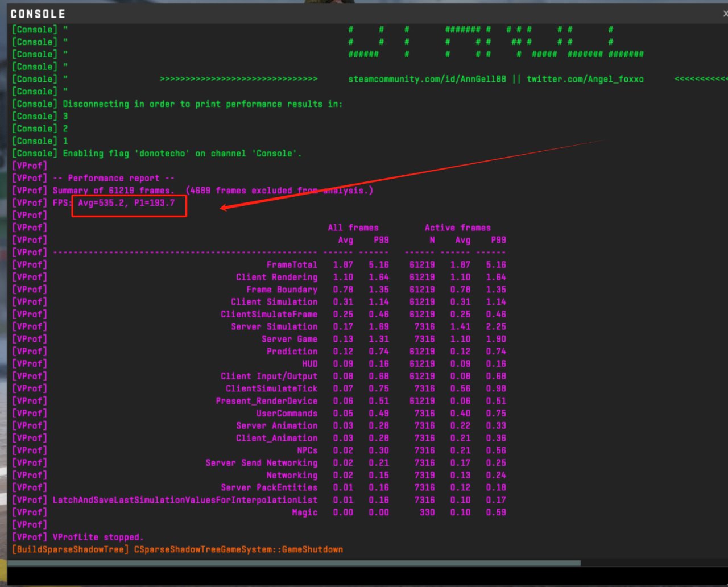Click the 'All frames' column header
The width and height of the screenshot is (728, 587).
[x=353, y=228]
